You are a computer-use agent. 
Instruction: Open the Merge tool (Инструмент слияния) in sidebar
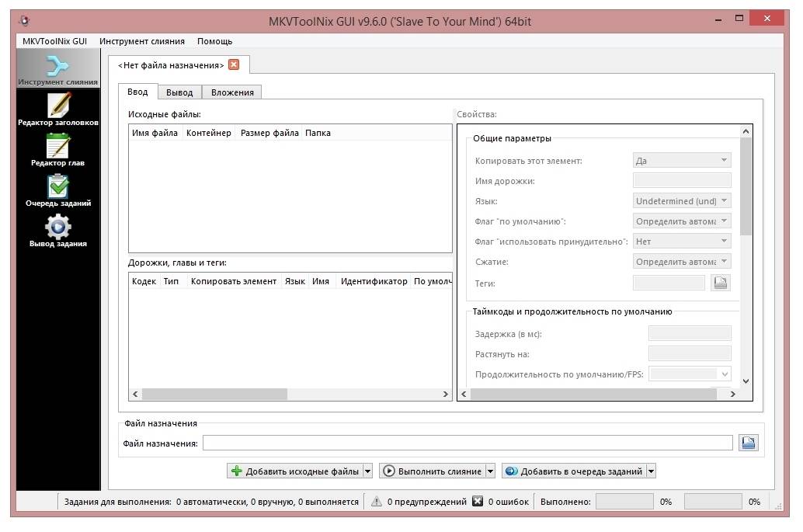coord(58,68)
